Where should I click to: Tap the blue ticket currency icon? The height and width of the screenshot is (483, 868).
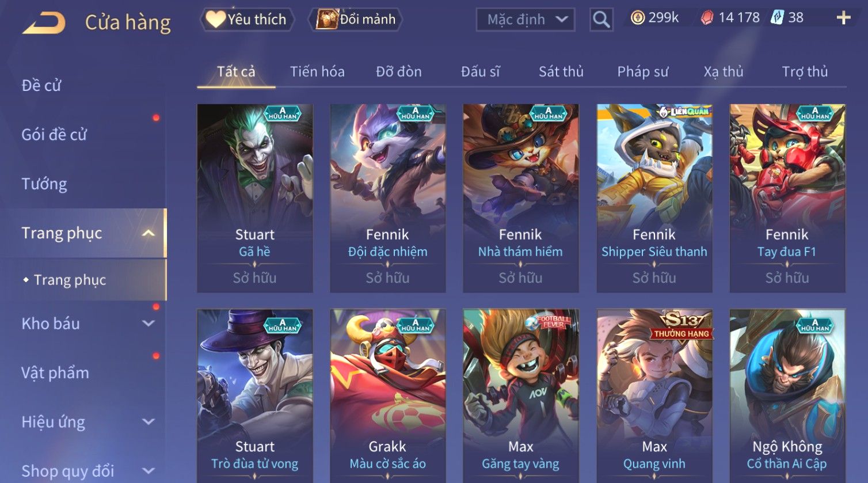point(778,18)
